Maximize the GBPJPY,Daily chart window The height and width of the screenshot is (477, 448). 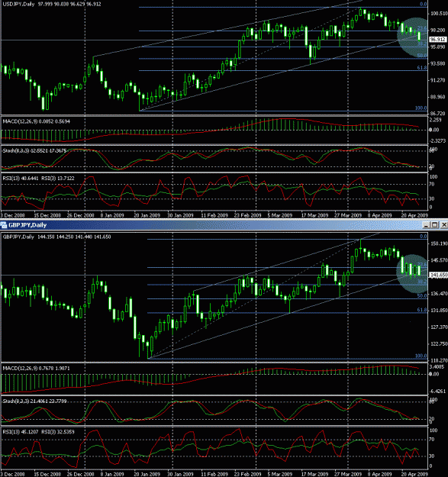[435, 225]
